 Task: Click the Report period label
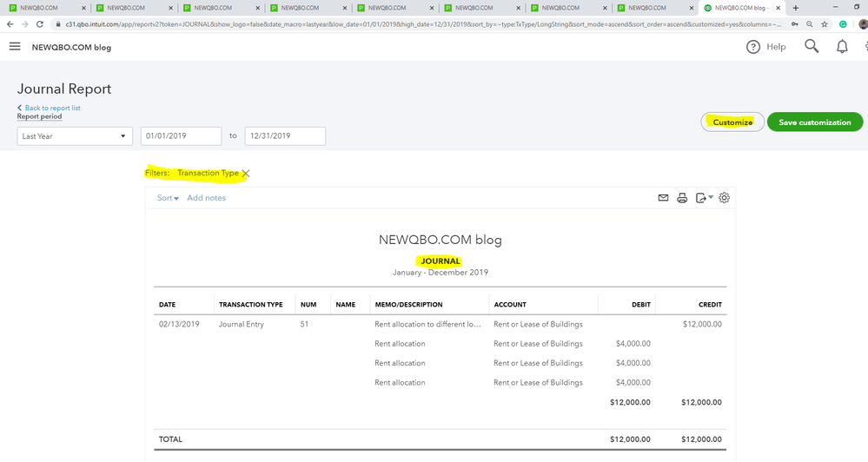click(39, 116)
